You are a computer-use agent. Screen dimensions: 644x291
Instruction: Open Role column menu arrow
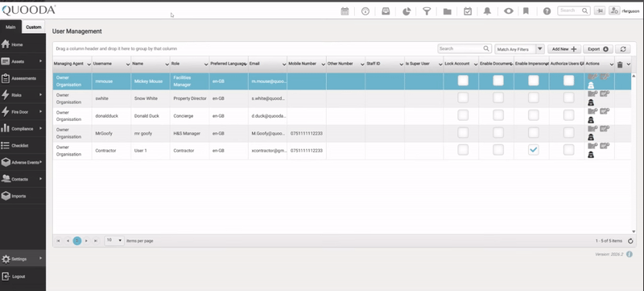point(206,64)
